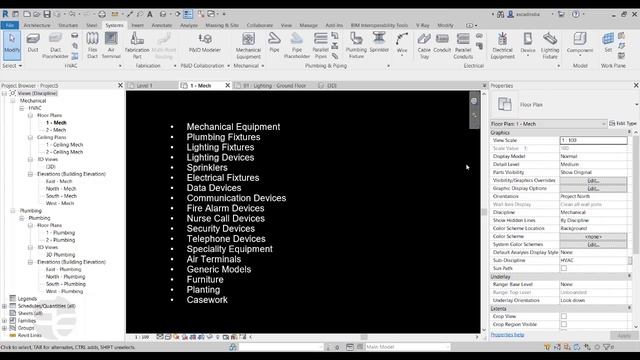Open 1 - Plumbing floor plan
Screen dimensions: 640x360
tap(60, 233)
